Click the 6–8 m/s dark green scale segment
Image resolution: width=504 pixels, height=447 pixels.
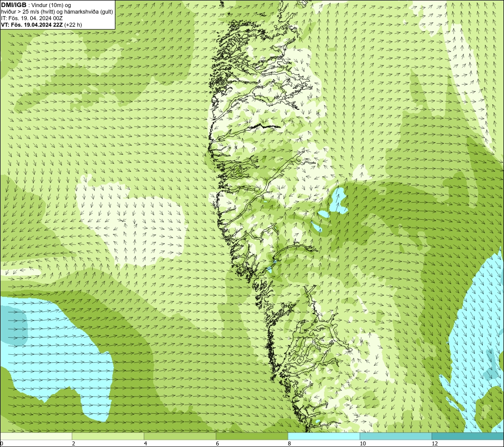point(252,436)
